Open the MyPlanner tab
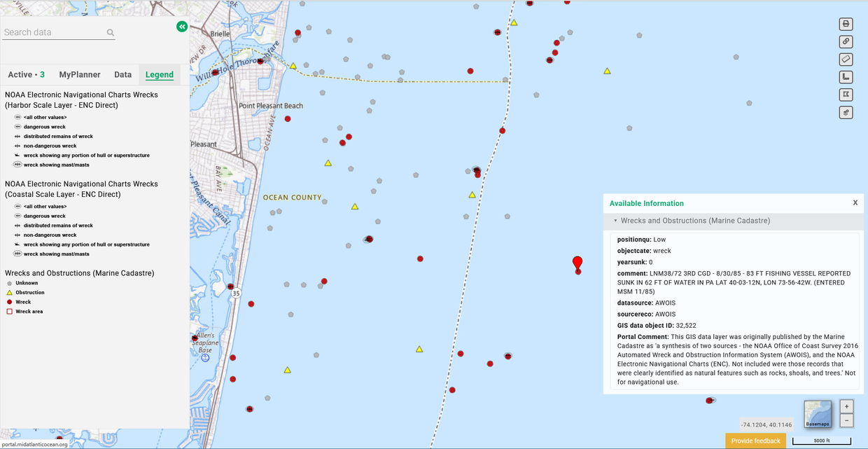The height and width of the screenshot is (449, 868). coord(79,74)
